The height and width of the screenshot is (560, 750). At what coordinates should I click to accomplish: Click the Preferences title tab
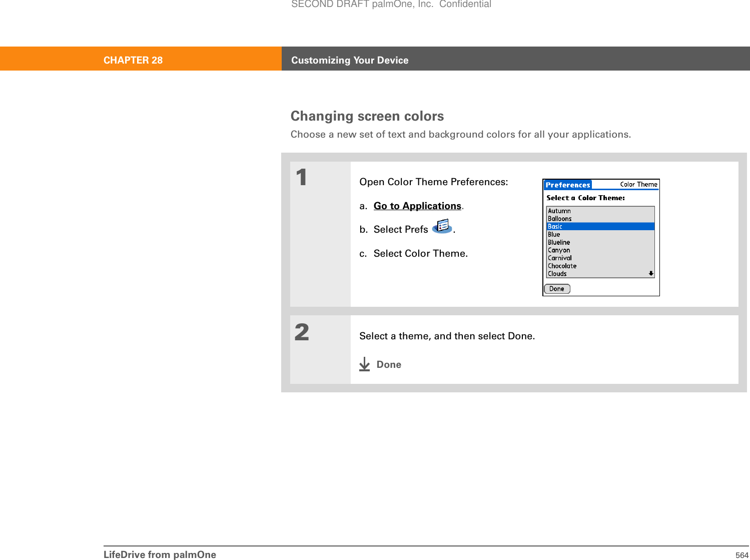coord(568,185)
